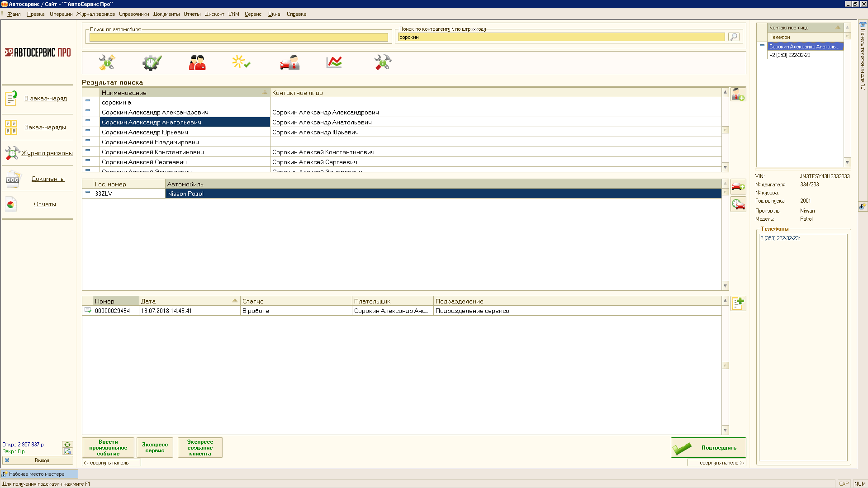Open the 'CRM' menu

click(233, 14)
